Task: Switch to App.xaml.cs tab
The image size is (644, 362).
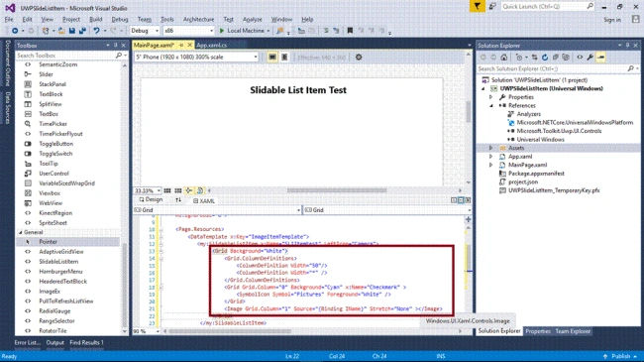Action: (x=211, y=45)
